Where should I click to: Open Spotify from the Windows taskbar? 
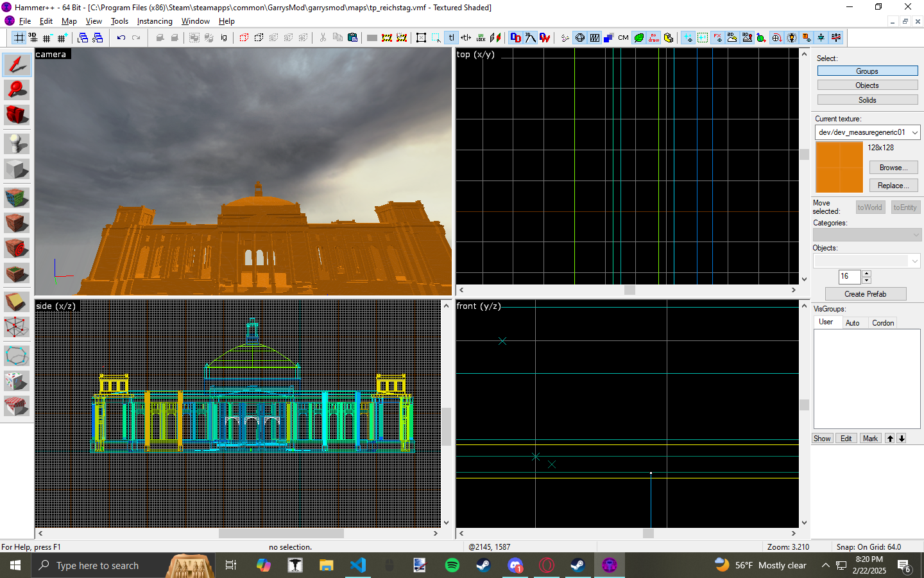click(x=452, y=565)
